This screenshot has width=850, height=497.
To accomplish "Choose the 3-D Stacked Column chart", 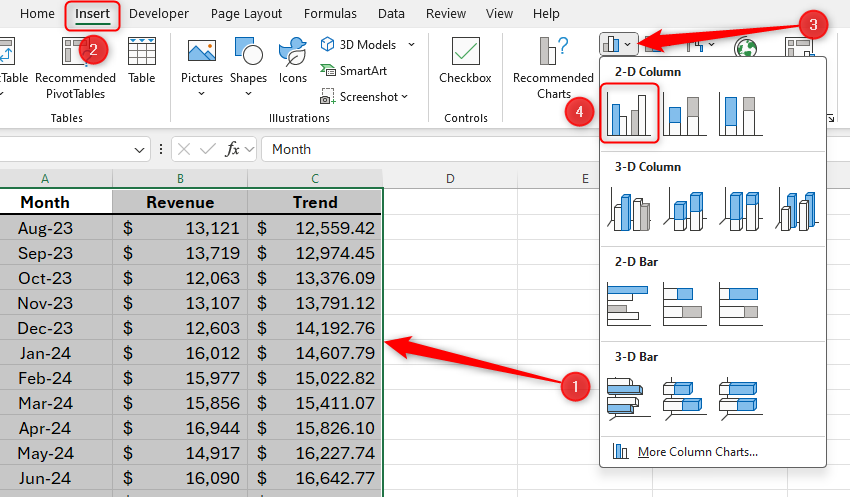I will tap(685, 209).
